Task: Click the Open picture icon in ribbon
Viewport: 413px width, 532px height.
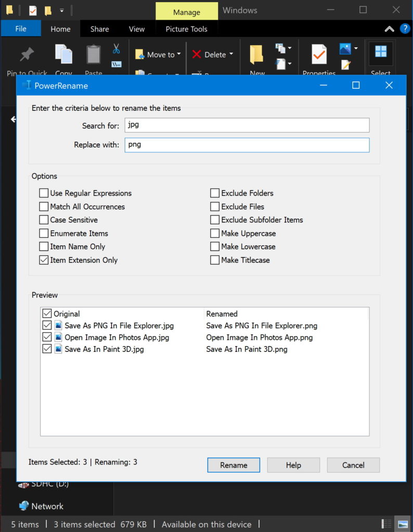Action: 345,48
